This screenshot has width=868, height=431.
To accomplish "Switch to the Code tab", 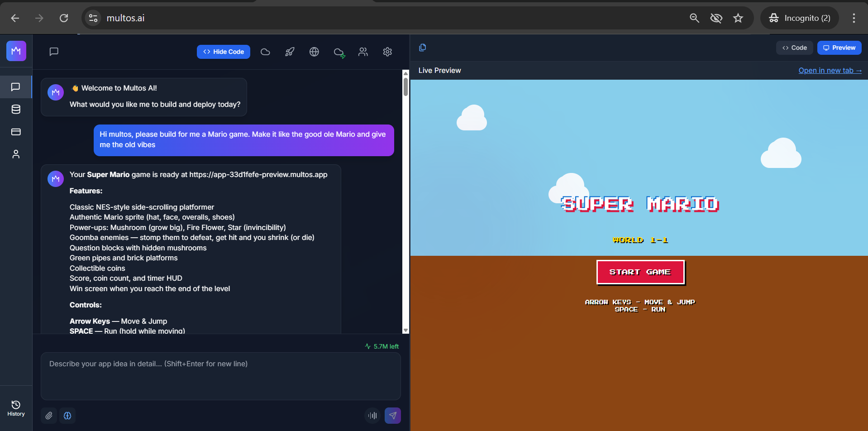I will point(795,48).
